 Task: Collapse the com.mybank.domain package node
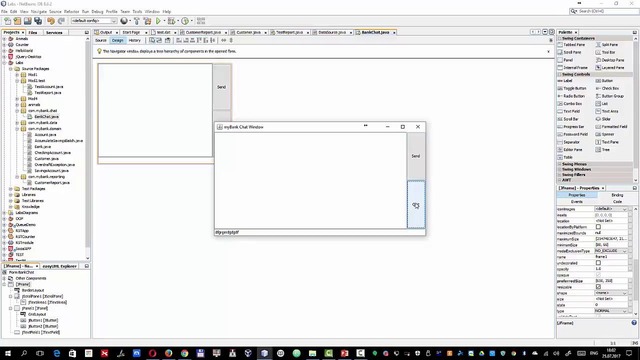17,129
